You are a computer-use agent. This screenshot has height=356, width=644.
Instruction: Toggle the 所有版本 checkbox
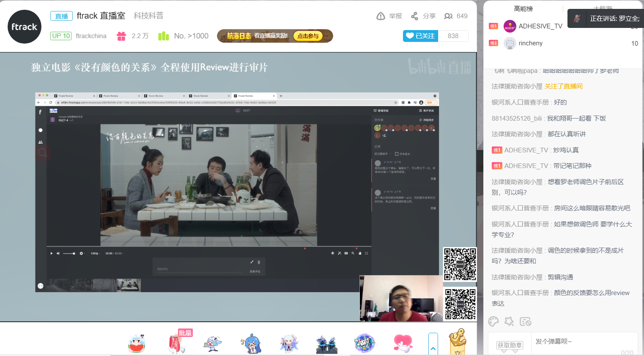(x=396, y=154)
